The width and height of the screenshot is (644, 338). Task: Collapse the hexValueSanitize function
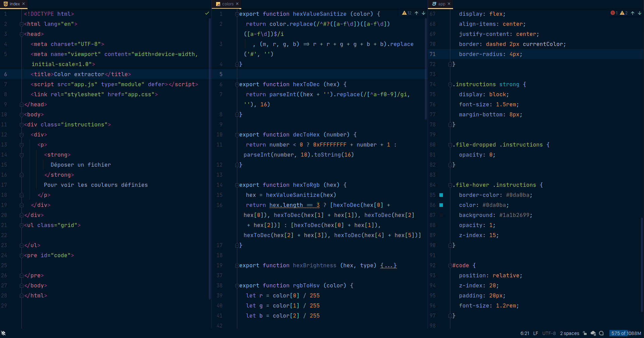click(237, 14)
